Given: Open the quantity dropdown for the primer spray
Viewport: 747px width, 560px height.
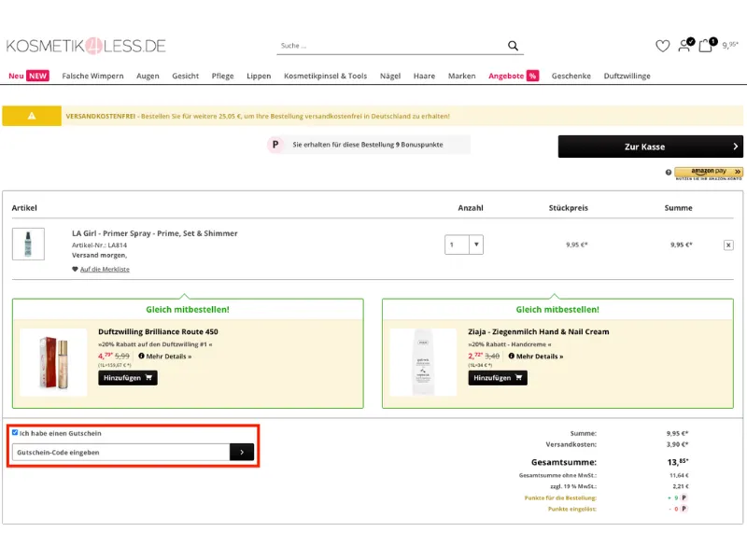Looking at the screenshot, I should coord(474,244).
